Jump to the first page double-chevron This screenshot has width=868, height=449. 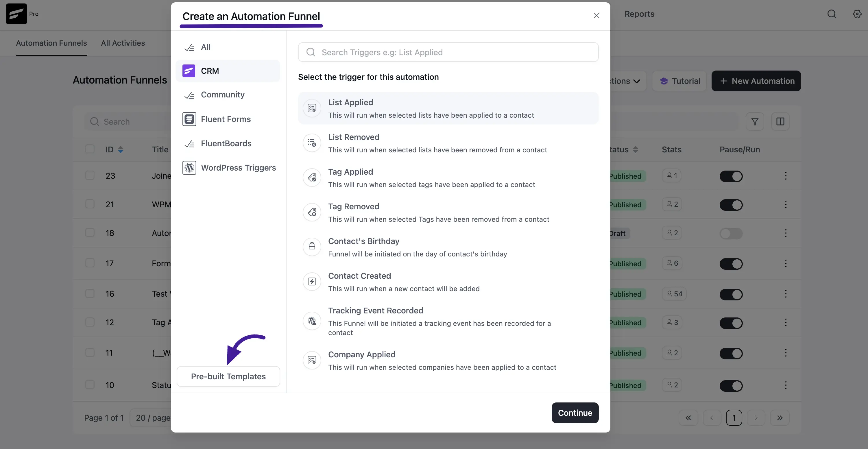[688, 418]
